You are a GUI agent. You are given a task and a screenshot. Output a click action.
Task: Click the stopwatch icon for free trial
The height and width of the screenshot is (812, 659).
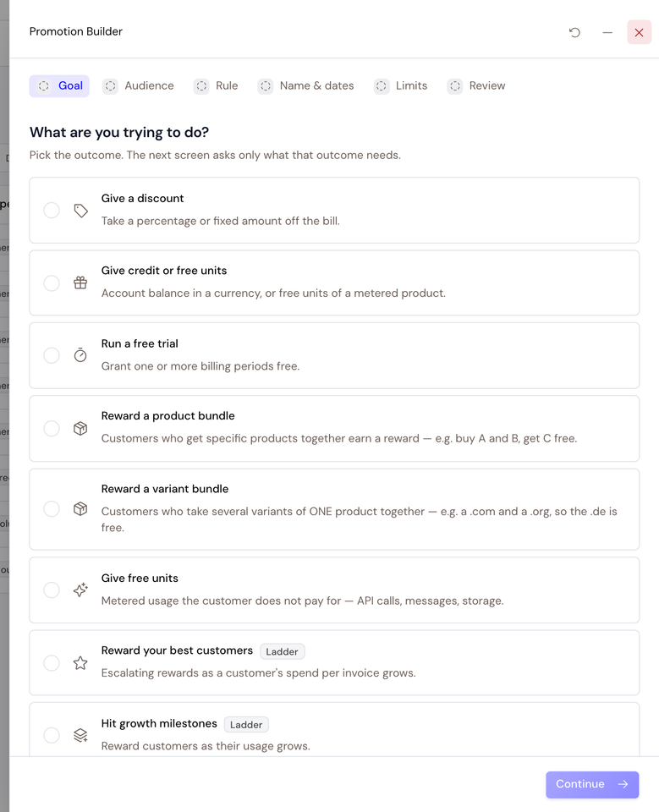(80, 355)
